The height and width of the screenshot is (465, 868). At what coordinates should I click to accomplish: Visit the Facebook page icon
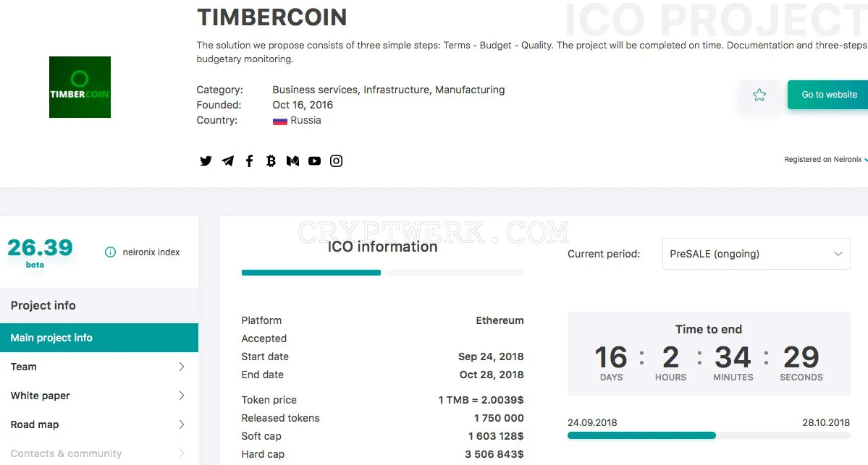[249, 161]
